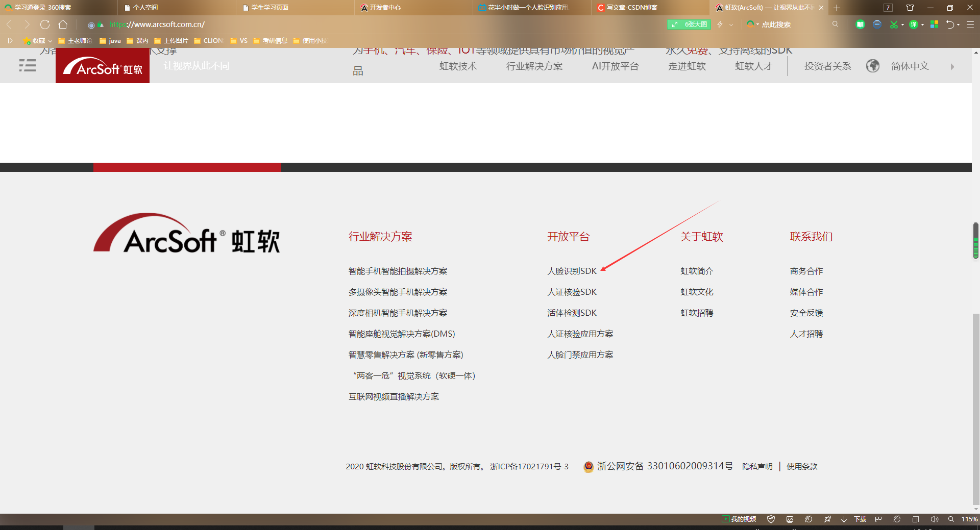Click the 115% zoom level

pyautogui.click(x=970, y=519)
